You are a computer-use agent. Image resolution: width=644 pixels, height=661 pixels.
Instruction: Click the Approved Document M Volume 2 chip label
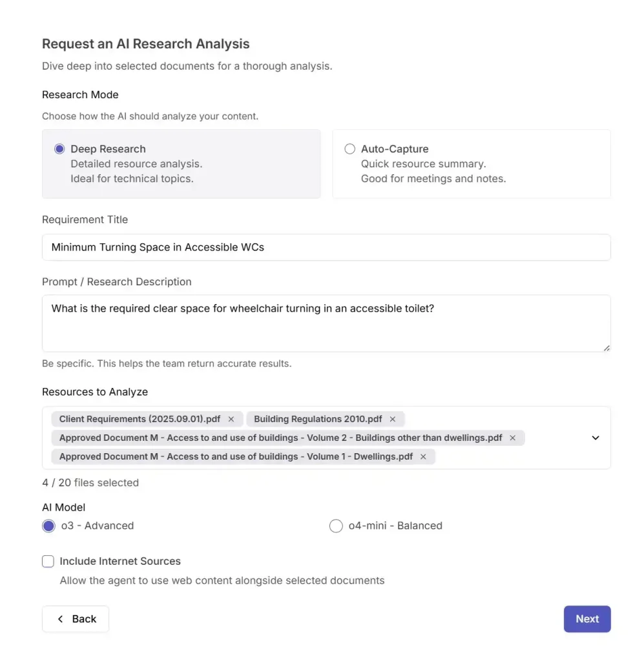point(280,438)
